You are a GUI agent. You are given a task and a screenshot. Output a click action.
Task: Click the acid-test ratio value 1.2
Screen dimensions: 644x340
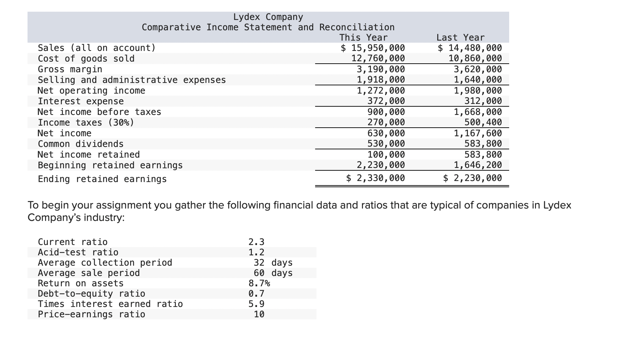click(x=256, y=252)
